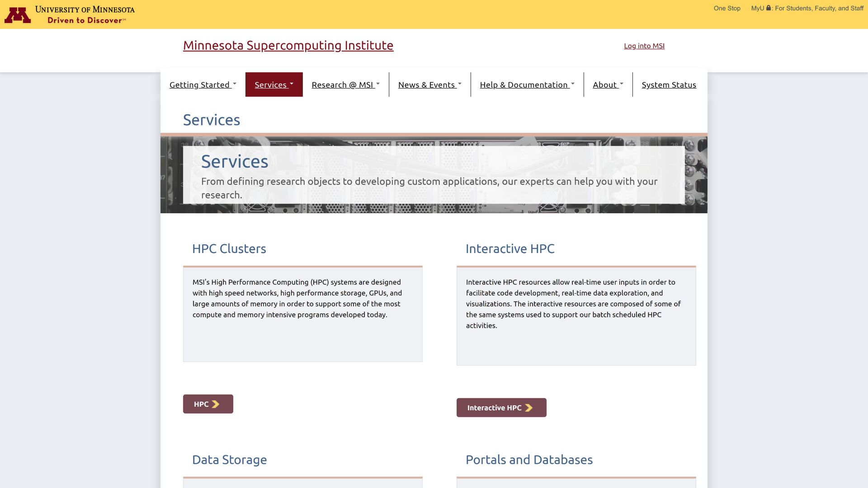The height and width of the screenshot is (488, 868).
Task: Click the Services dropdown arrow
Action: [292, 84]
